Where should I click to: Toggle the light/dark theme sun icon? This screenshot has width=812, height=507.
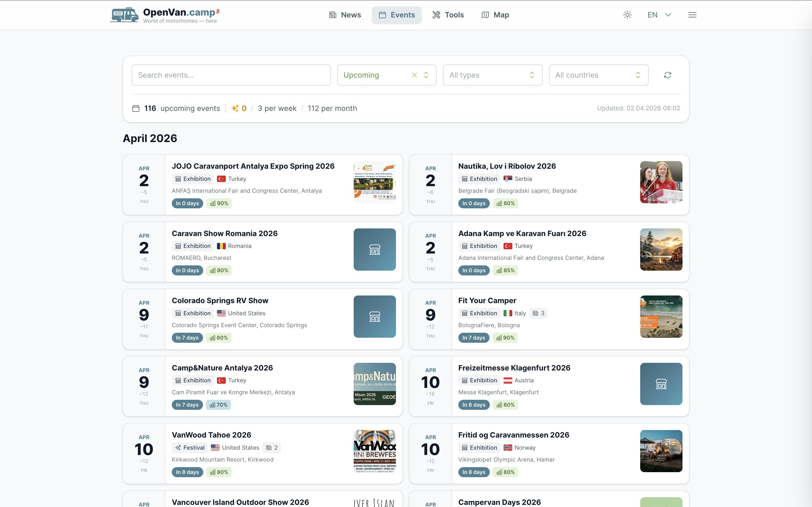click(627, 15)
